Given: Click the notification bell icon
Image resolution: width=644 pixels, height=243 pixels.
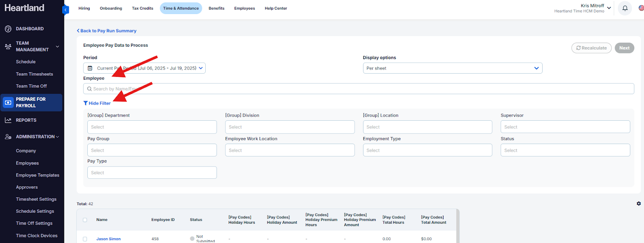Looking at the screenshot, I should [x=625, y=8].
